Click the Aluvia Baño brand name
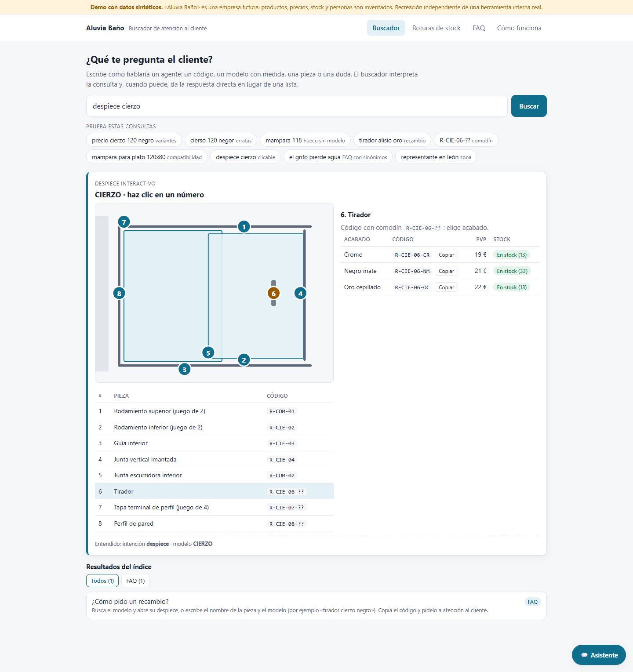The width and height of the screenshot is (633, 672). tap(105, 28)
